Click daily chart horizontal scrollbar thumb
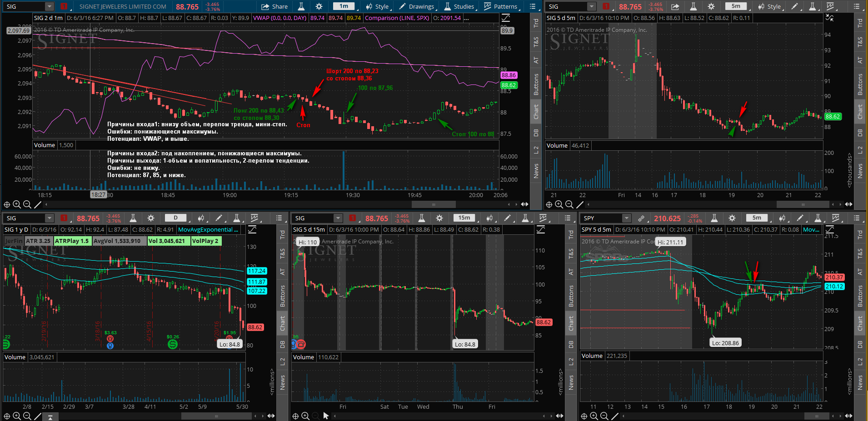Viewport: 868px width, 421px height. 216,416
